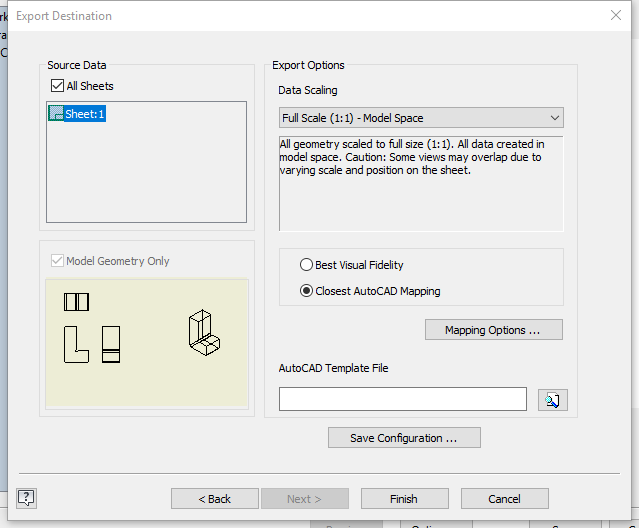639x528 pixels.
Task: Click the Save Configuration button
Action: (404, 438)
